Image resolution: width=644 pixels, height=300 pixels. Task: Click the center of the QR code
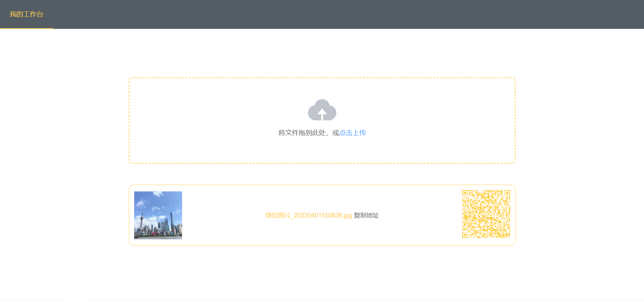(x=486, y=214)
